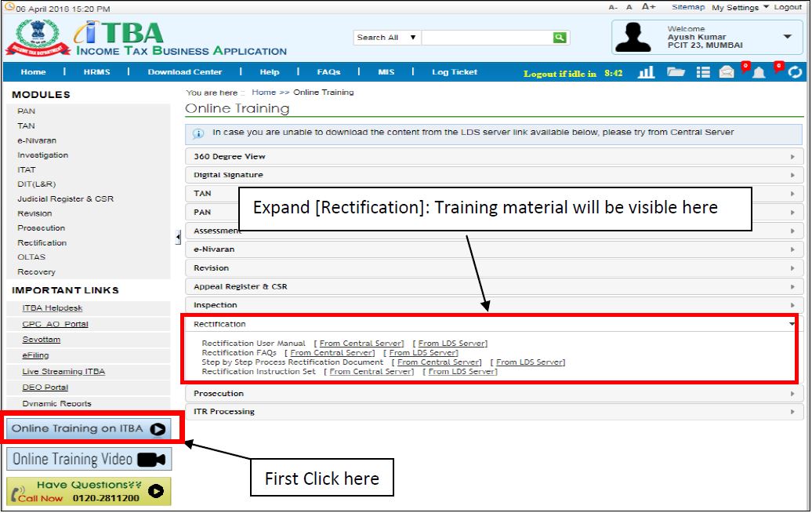This screenshot has width=812, height=513.
Task: Collapse the left sidebar panel arrow
Action: click(x=178, y=237)
